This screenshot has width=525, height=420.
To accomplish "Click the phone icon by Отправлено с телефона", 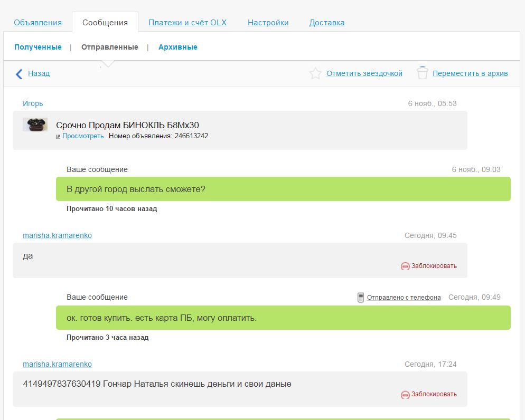I will pos(361,297).
